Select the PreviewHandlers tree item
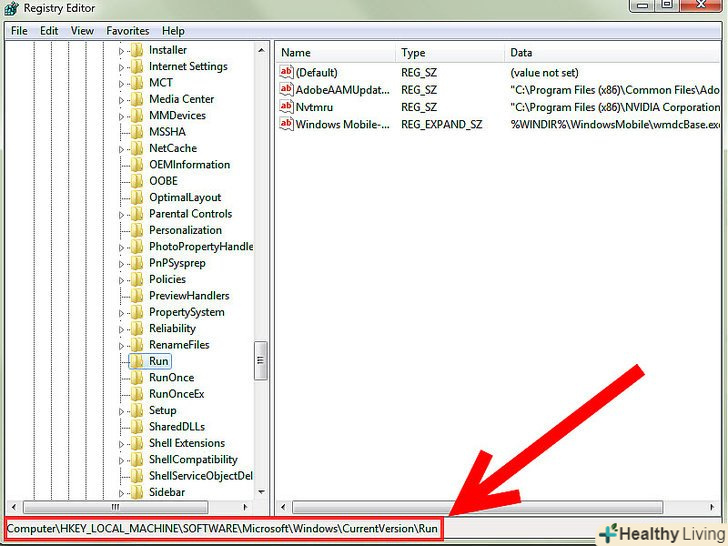728x546 pixels. (189, 295)
